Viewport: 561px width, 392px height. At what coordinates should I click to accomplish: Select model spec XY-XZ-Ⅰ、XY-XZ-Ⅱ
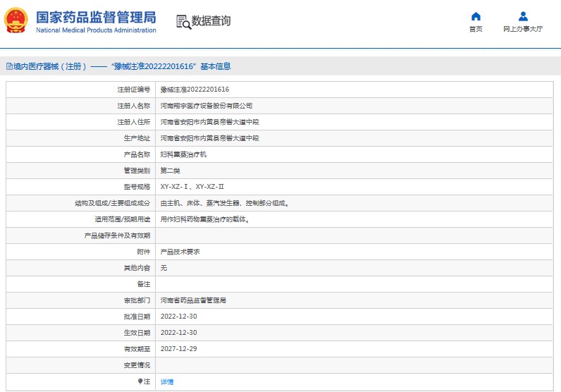click(x=192, y=187)
